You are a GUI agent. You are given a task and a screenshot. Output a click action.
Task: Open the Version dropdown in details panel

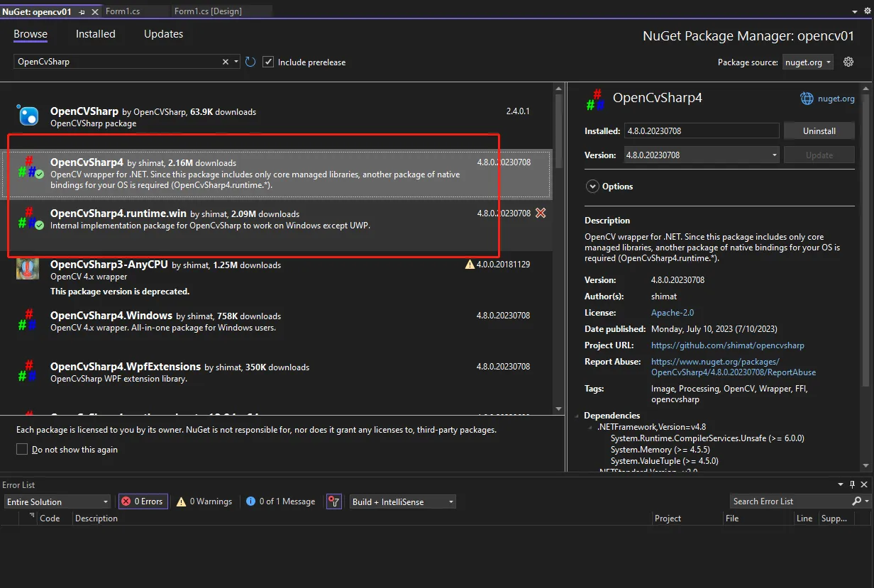702,155
